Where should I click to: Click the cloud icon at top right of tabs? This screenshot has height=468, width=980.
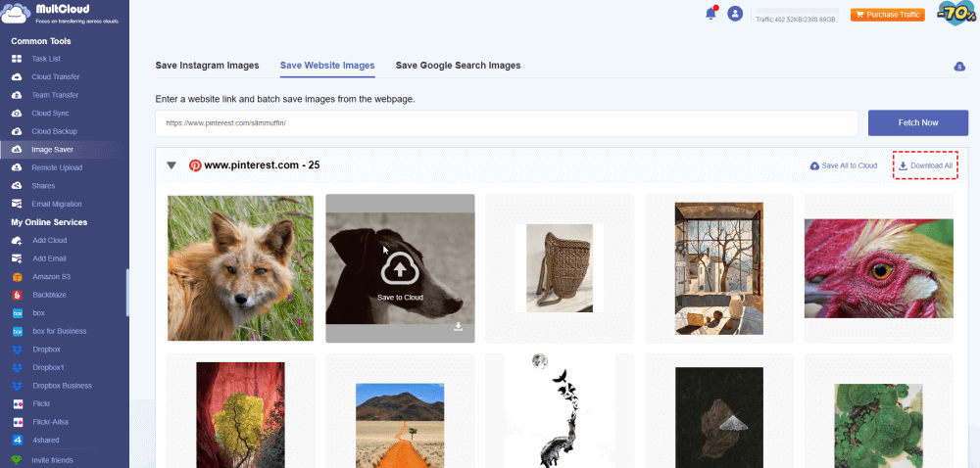coord(959,66)
